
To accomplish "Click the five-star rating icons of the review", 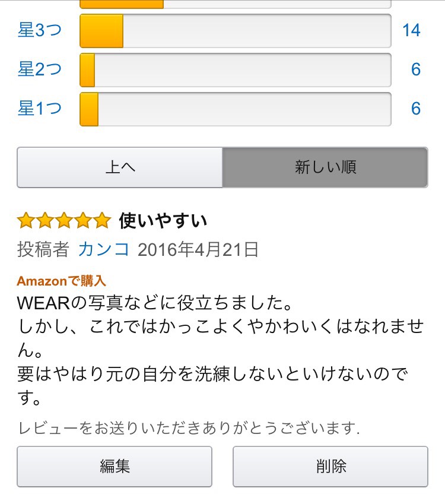I will click(63, 221).
